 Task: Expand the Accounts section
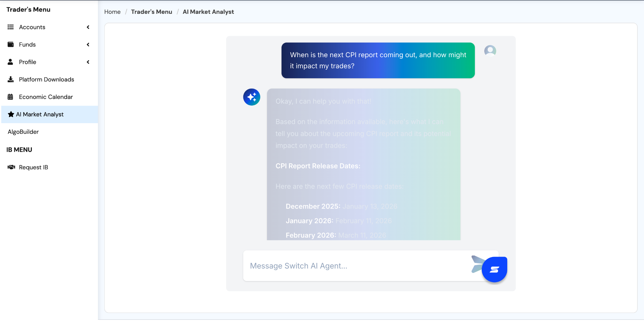88,27
